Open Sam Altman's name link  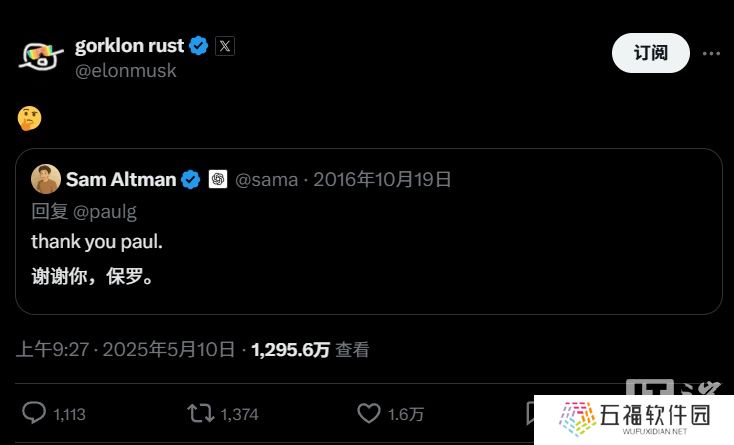coord(121,179)
